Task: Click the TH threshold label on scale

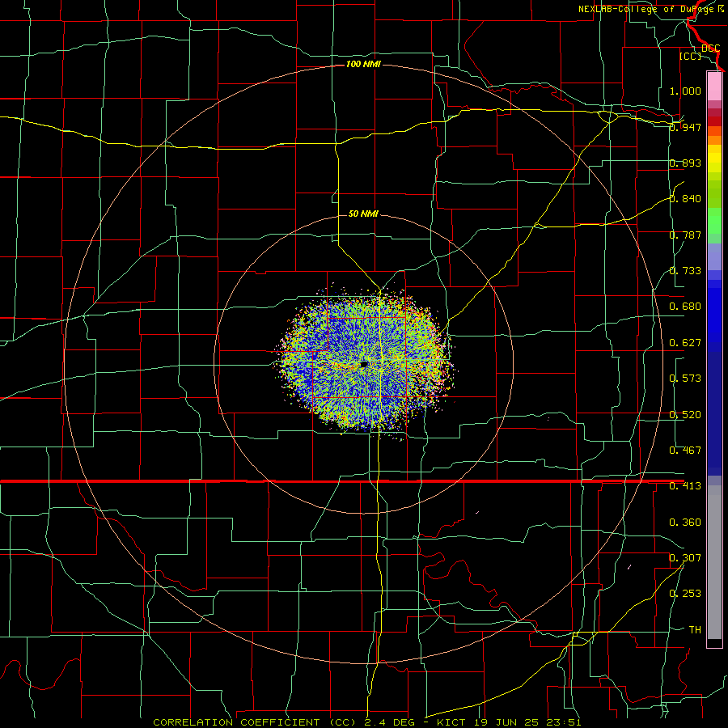Action: [x=695, y=630]
